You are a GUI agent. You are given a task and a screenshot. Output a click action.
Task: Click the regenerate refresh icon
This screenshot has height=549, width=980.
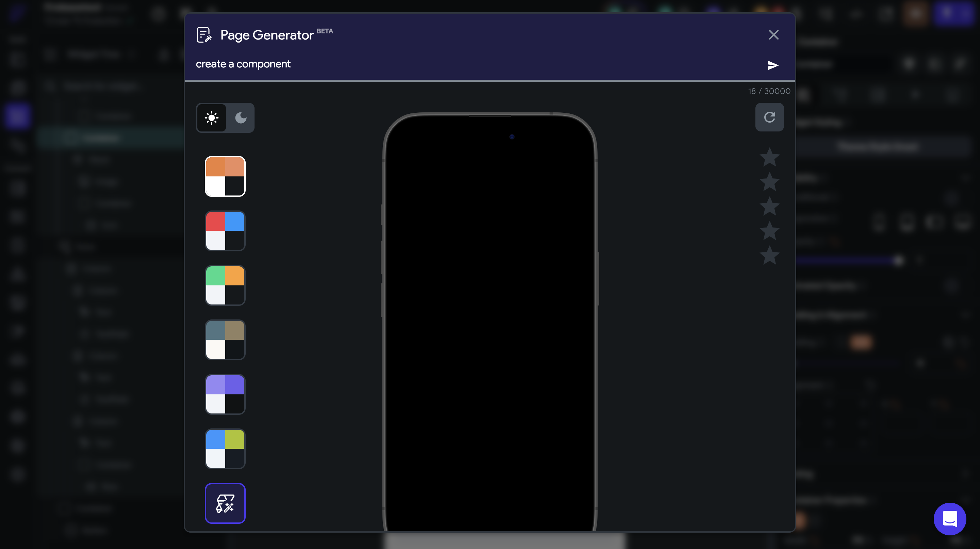click(x=769, y=117)
